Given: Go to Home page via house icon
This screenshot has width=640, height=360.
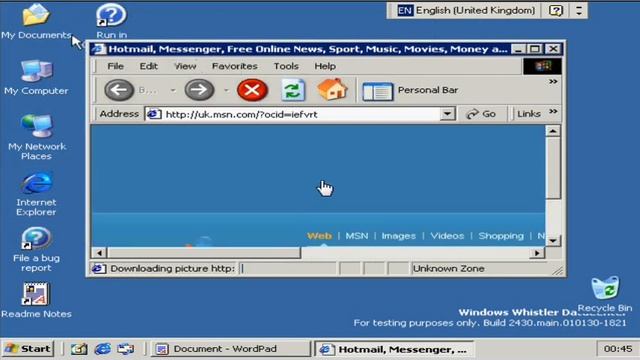Looking at the screenshot, I should click(x=332, y=89).
